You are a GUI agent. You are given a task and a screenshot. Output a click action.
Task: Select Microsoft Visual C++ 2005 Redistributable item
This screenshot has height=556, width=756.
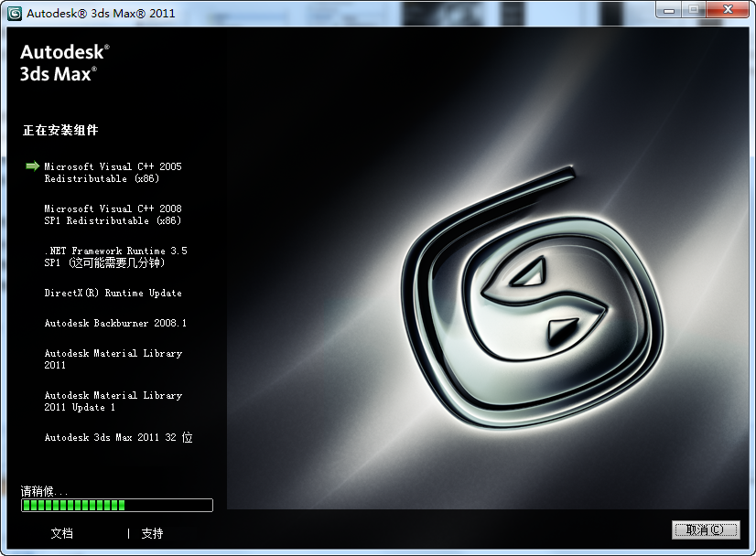tap(113, 173)
